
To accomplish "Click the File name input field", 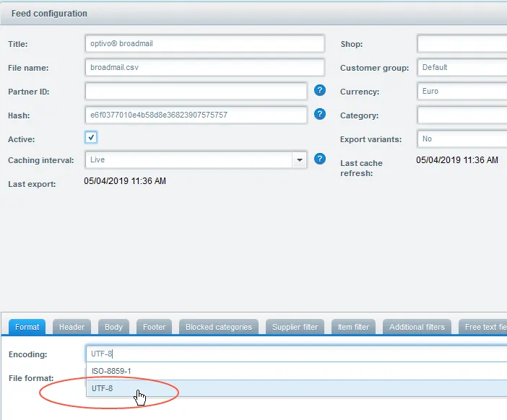I will point(204,68).
